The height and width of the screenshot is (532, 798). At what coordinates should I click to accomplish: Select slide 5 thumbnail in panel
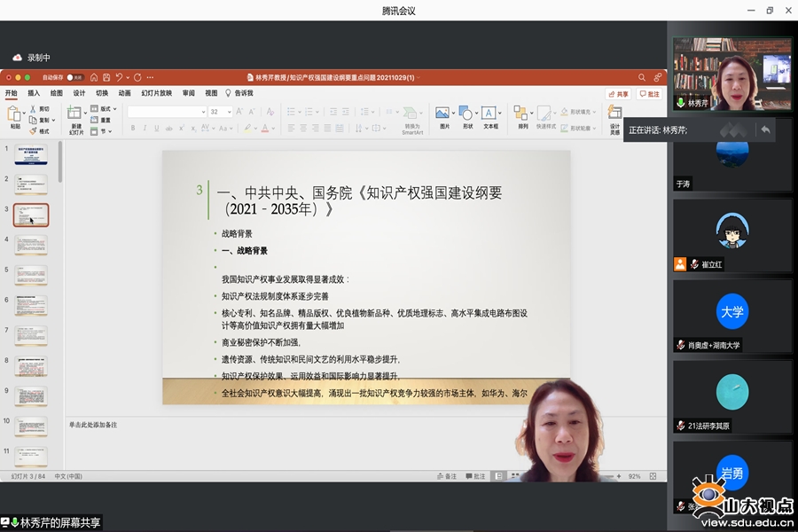[x=31, y=276]
